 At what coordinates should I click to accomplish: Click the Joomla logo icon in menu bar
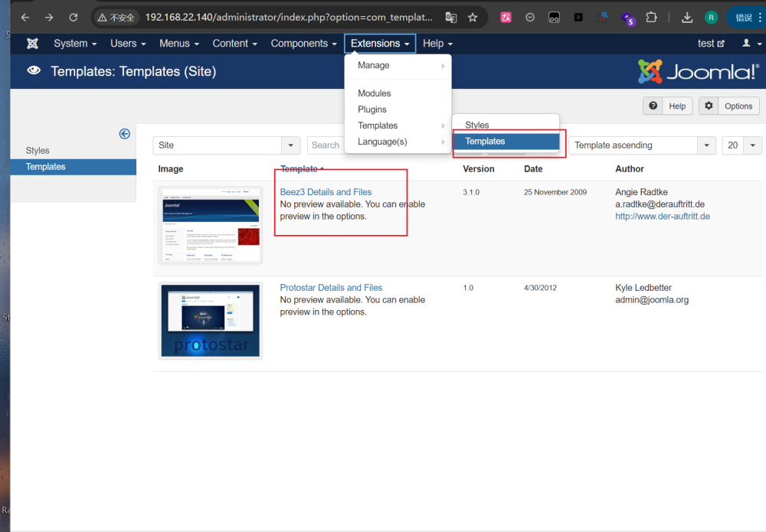point(32,44)
